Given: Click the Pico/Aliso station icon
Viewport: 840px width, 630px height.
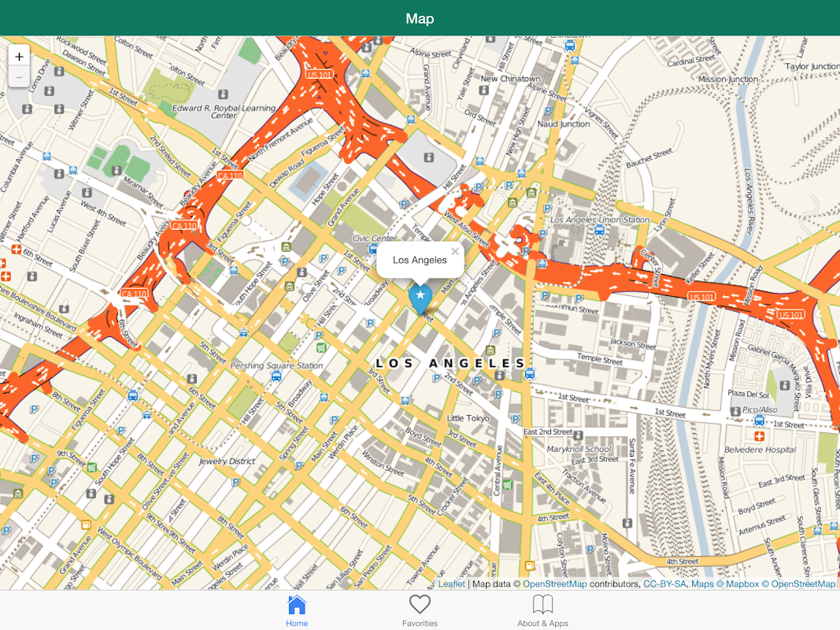Looking at the screenshot, I should [x=759, y=421].
